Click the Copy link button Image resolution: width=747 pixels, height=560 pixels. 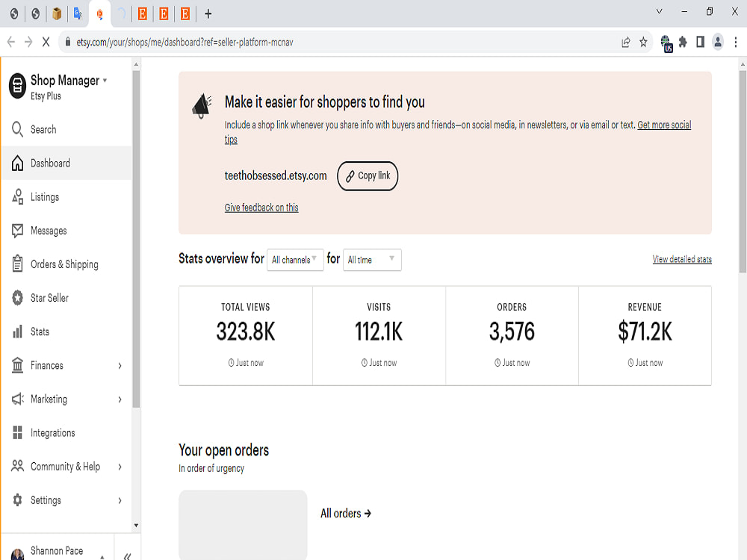[x=368, y=176]
